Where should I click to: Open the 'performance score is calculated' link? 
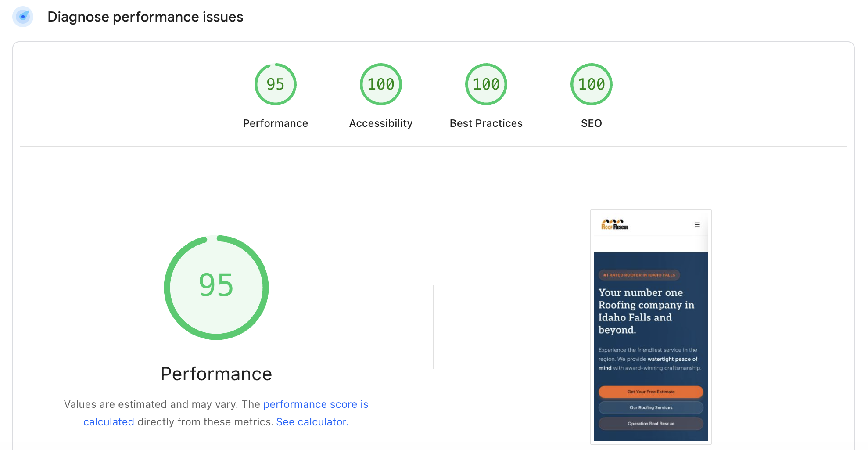pos(226,413)
